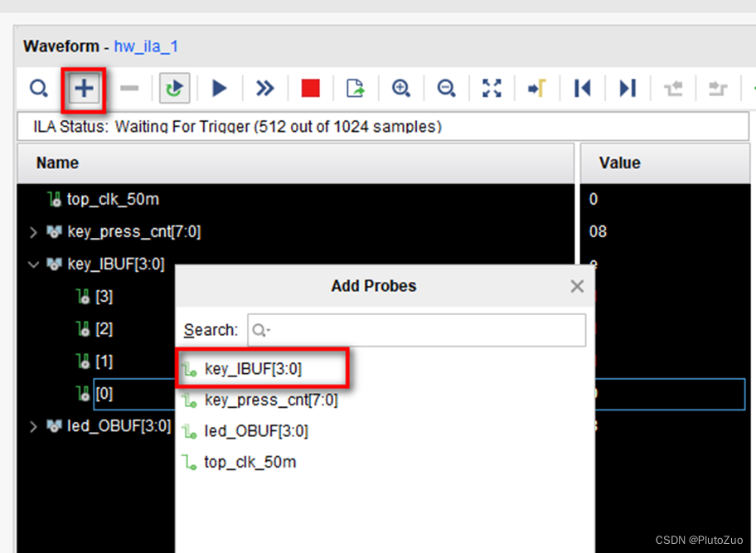Screen dimensions: 756x553
Task: Expand the led_OBUF[3:0] signal group
Action: coord(32,426)
